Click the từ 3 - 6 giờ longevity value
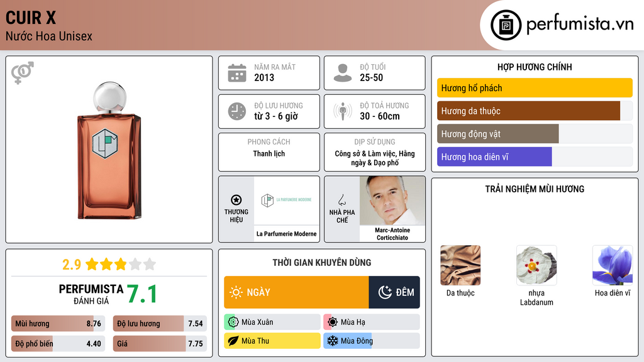Screen dimensions: 644x362 pos(275,116)
